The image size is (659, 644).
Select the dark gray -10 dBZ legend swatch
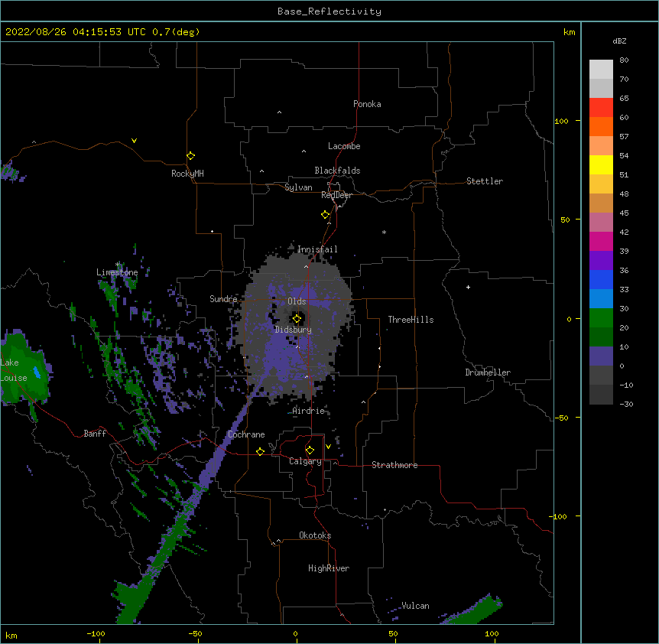(x=601, y=395)
